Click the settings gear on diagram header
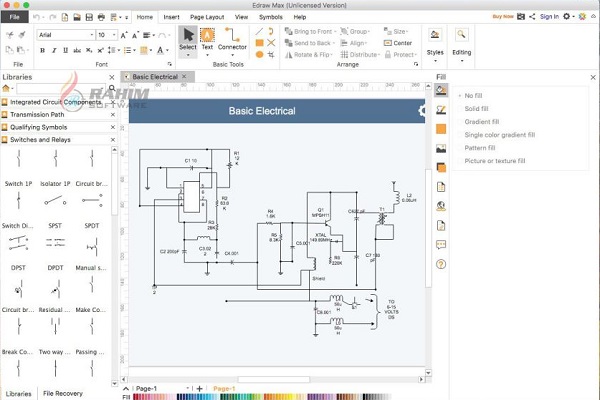 421,111
